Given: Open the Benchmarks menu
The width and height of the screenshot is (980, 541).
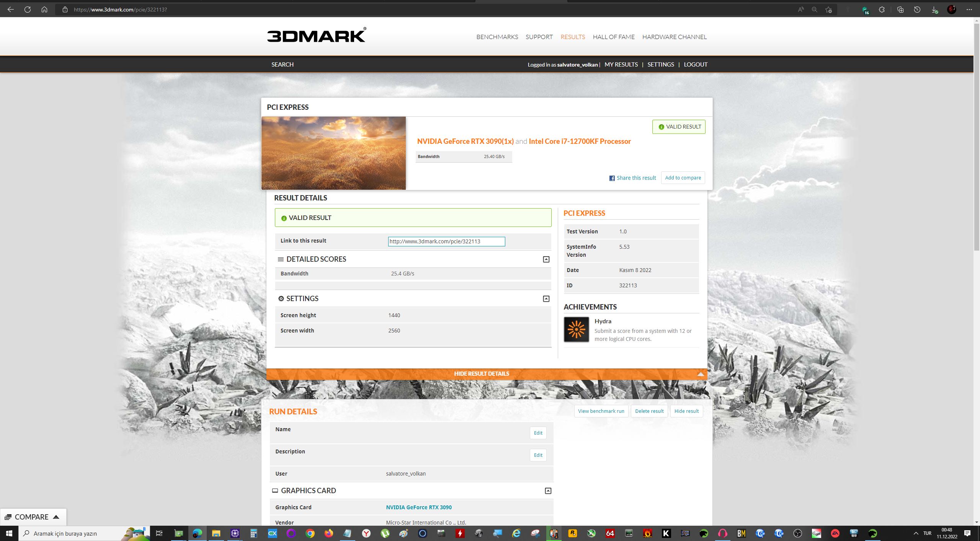Looking at the screenshot, I should coord(497,37).
